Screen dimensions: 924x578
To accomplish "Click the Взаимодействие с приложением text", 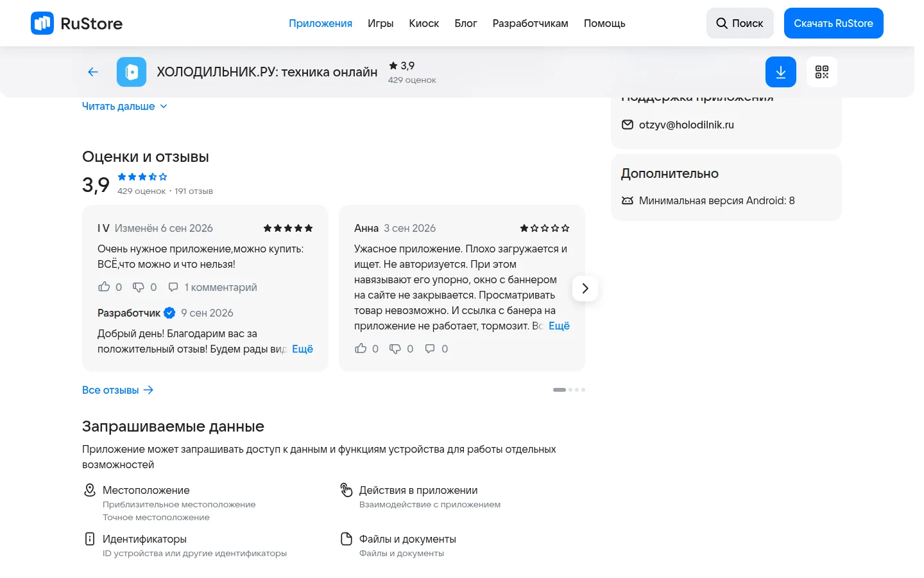I will click(430, 504).
